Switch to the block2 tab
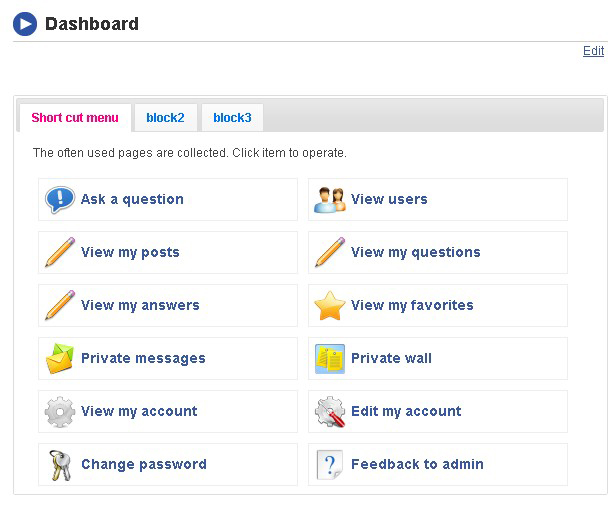 (165, 118)
